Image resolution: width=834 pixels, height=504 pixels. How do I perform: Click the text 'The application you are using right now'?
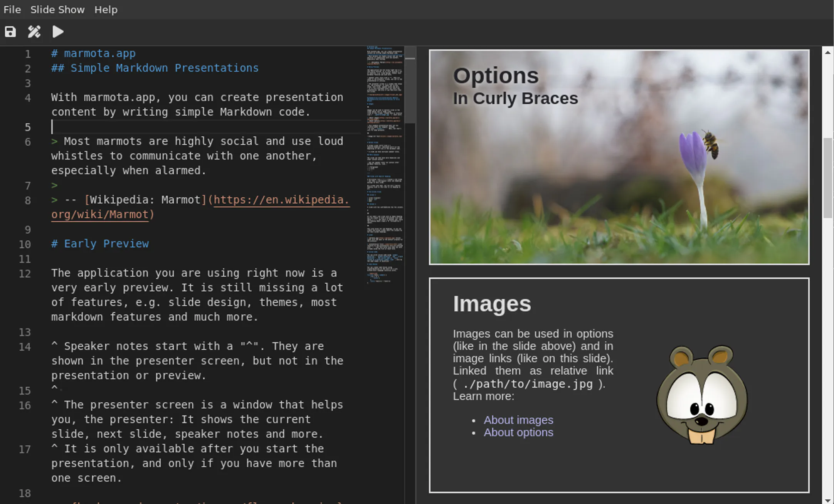[x=194, y=273]
